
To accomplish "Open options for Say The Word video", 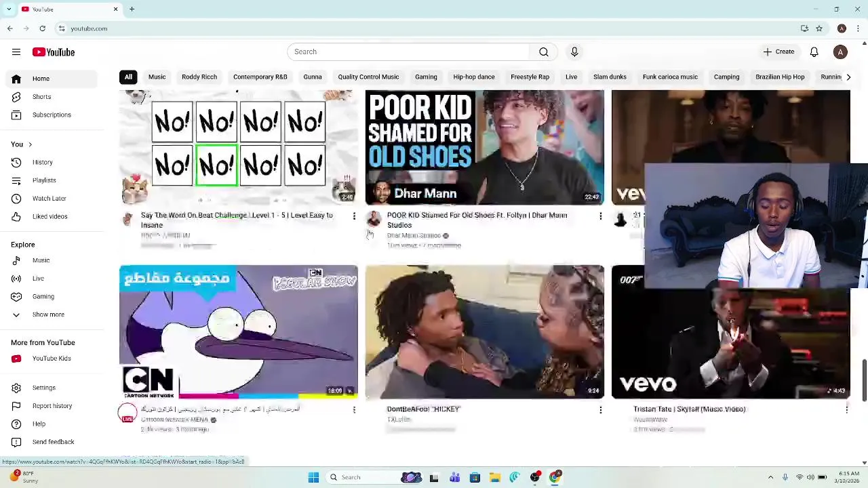I will click(x=354, y=216).
